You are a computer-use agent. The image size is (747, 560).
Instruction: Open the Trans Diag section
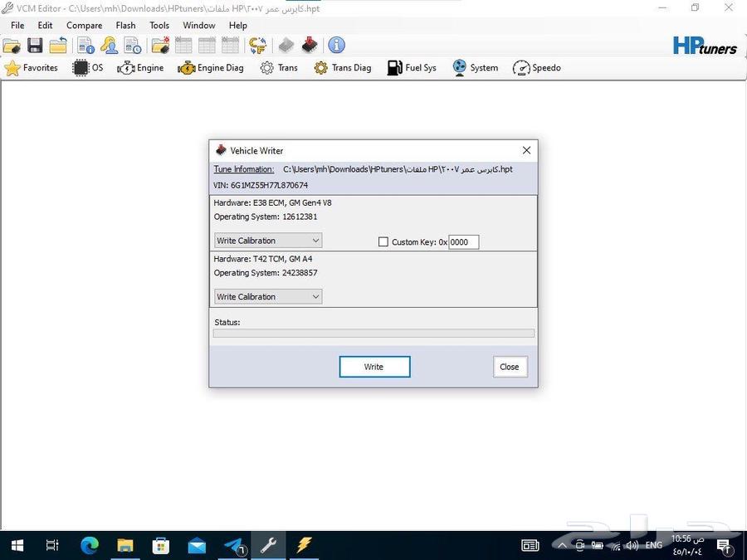click(x=343, y=68)
